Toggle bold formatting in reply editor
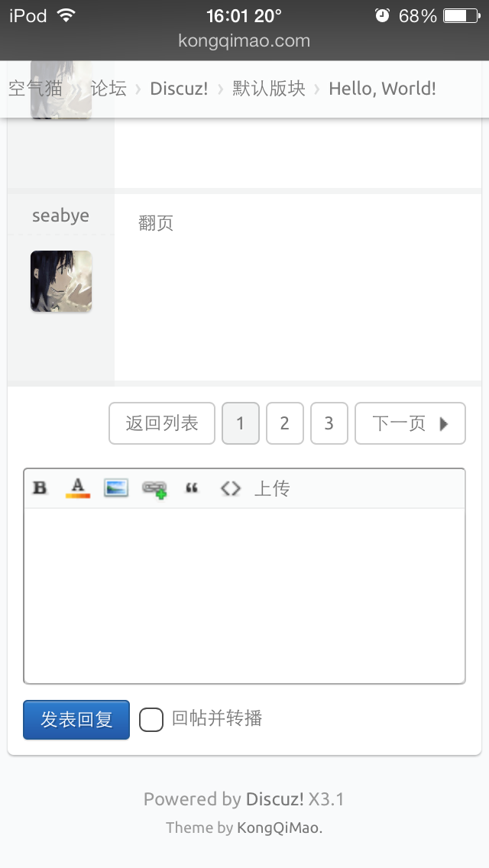489x868 pixels. (40, 487)
